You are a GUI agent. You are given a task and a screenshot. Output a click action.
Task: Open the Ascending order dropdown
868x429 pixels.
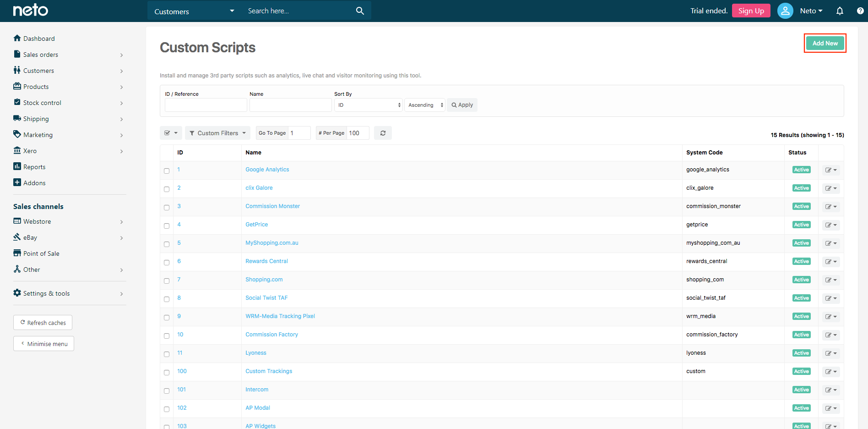[425, 105]
